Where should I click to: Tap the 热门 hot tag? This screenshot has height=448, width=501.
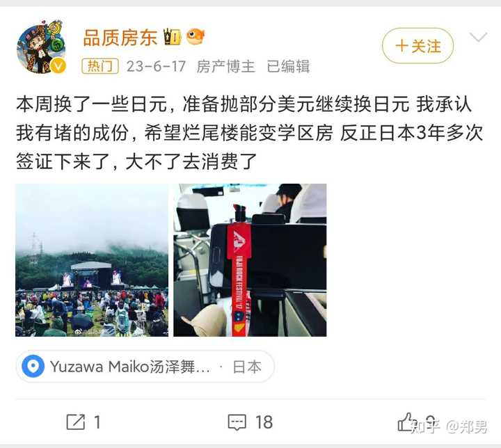point(100,66)
